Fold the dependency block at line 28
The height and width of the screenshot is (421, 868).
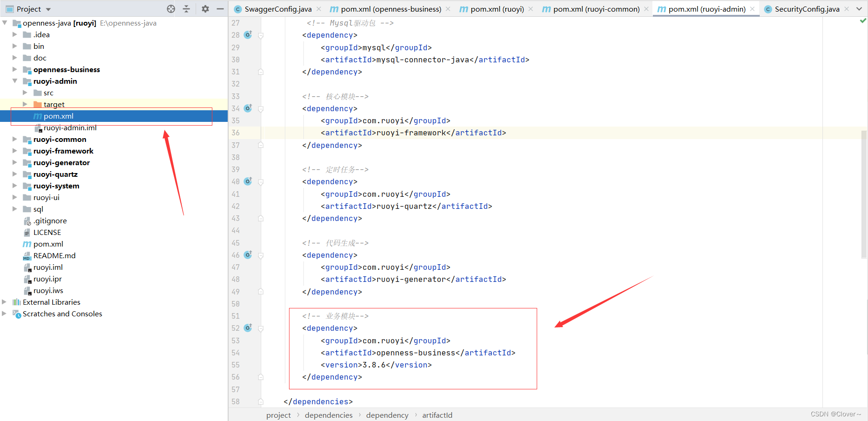261,35
